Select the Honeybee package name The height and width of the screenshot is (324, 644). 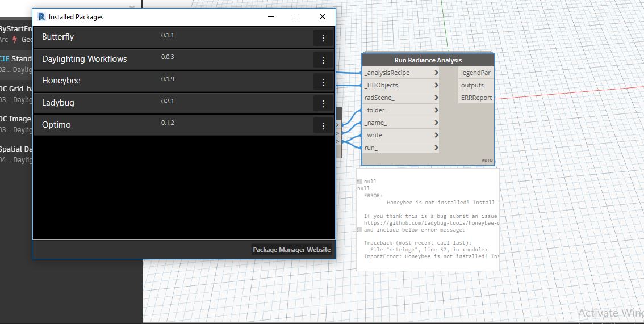[x=61, y=81]
